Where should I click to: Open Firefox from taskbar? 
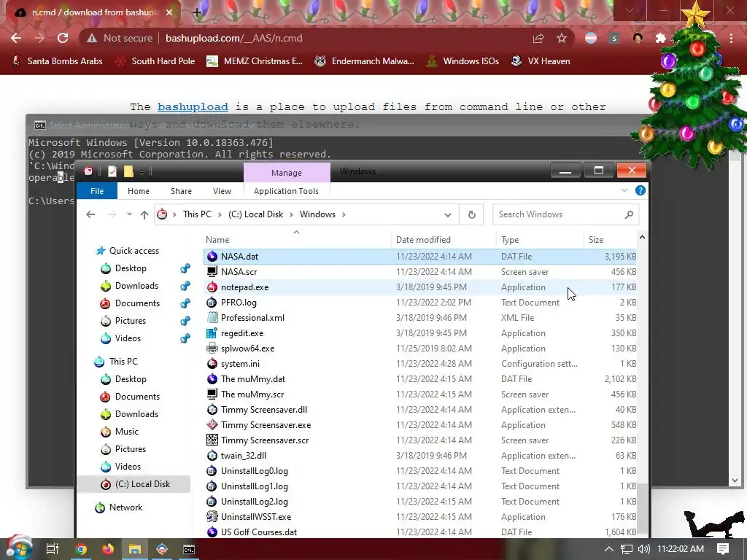click(108, 549)
